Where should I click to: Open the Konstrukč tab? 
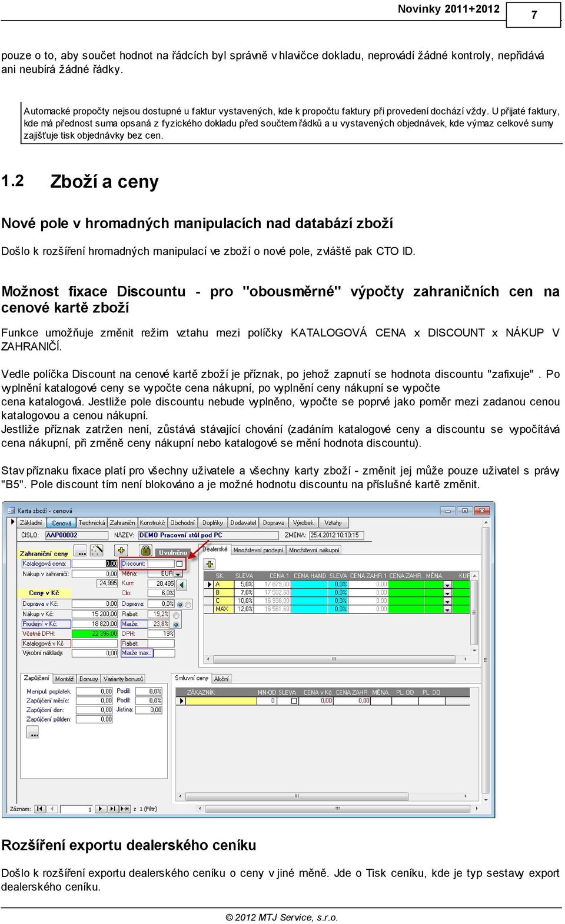click(x=152, y=522)
